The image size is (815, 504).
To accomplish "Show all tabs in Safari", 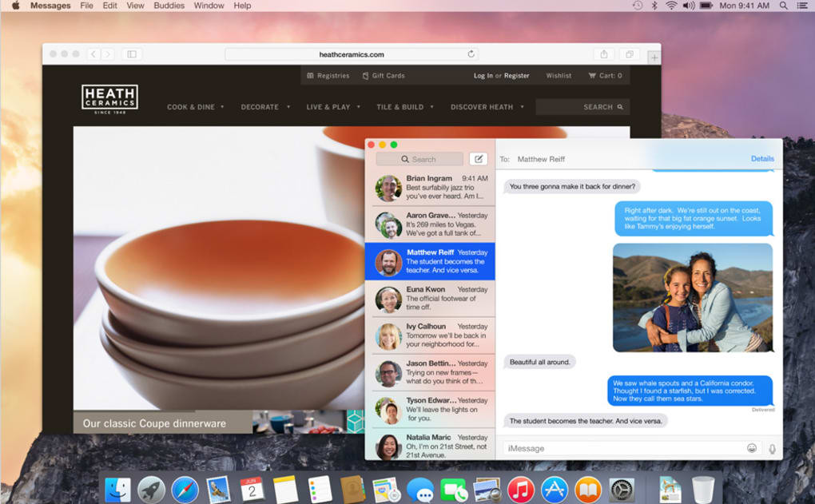I will [630, 54].
